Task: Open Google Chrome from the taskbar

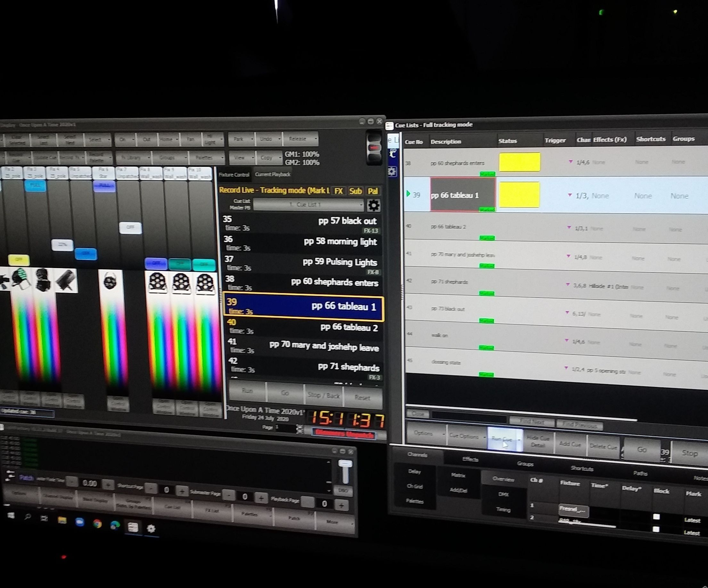Action: 97,523
